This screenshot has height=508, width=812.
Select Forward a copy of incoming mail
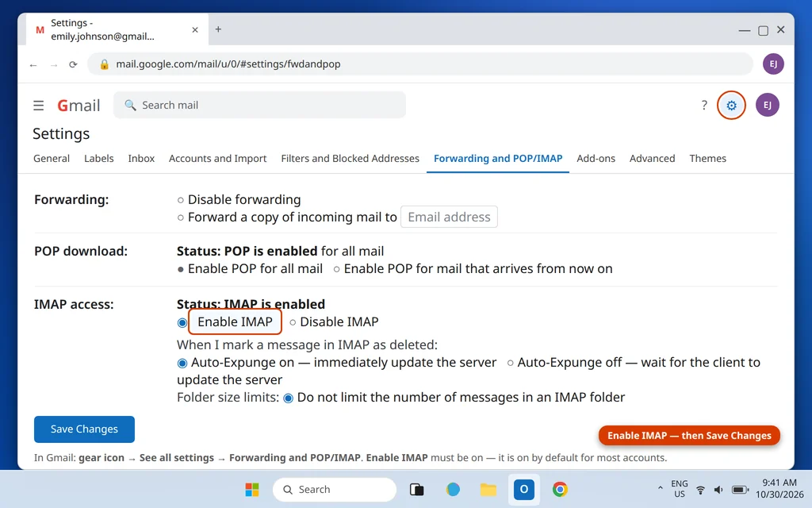(x=180, y=217)
